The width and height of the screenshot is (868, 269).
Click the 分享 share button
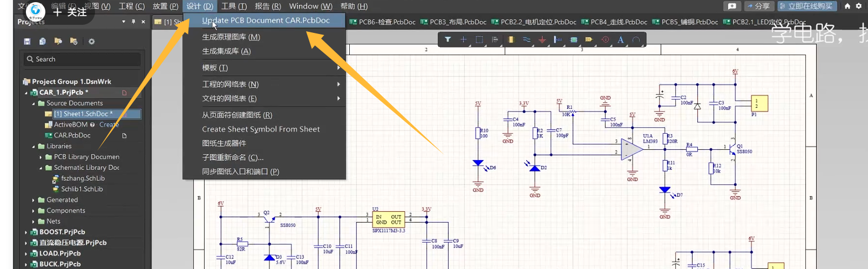758,6
